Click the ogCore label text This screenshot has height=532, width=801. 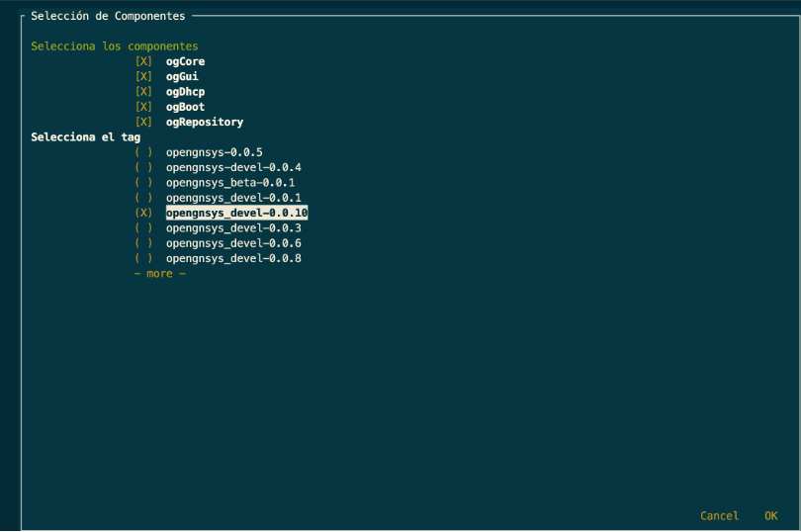click(x=186, y=61)
